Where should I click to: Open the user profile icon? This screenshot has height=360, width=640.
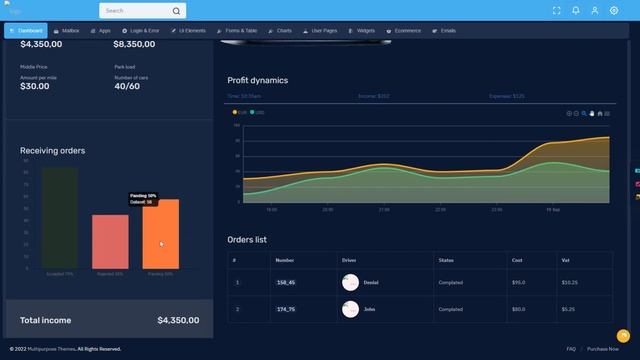[595, 11]
